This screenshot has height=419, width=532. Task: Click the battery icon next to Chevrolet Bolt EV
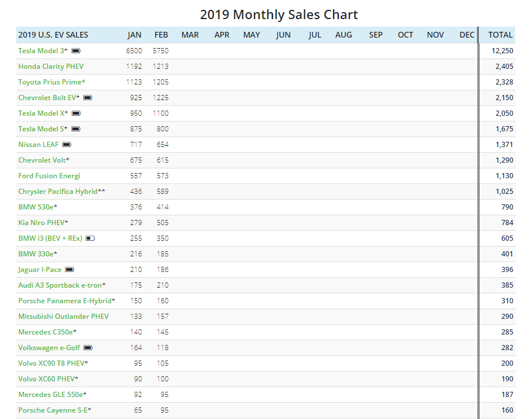click(88, 98)
